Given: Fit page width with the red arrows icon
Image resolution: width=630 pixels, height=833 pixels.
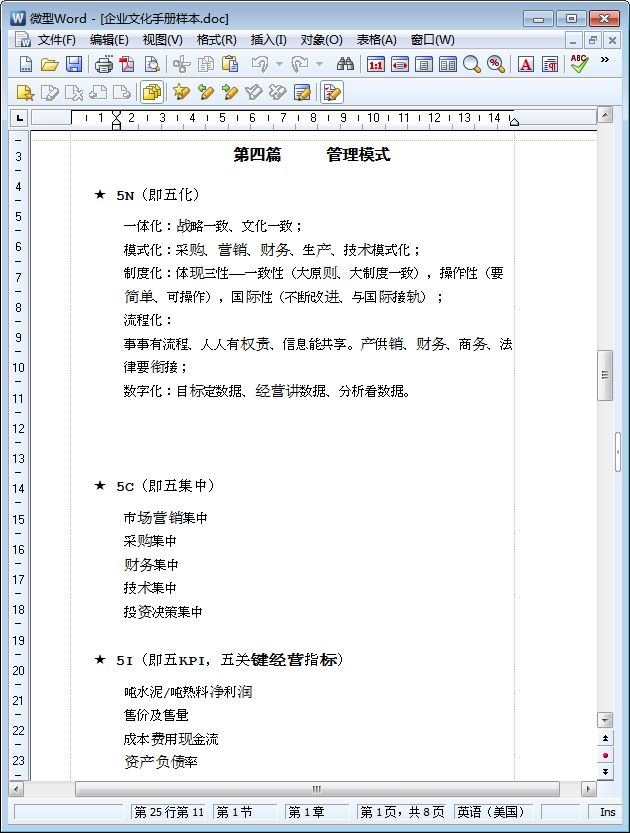Looking at the screenshot, I should click(399, 65).
